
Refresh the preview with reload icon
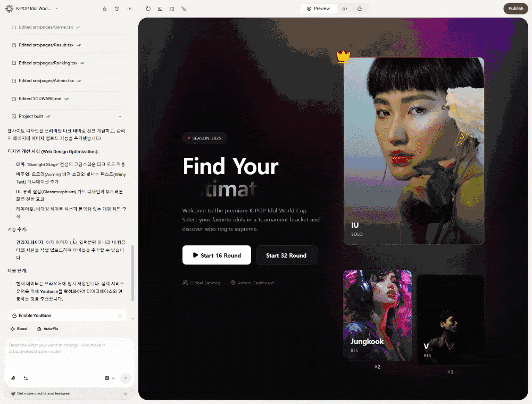(148, 9)
